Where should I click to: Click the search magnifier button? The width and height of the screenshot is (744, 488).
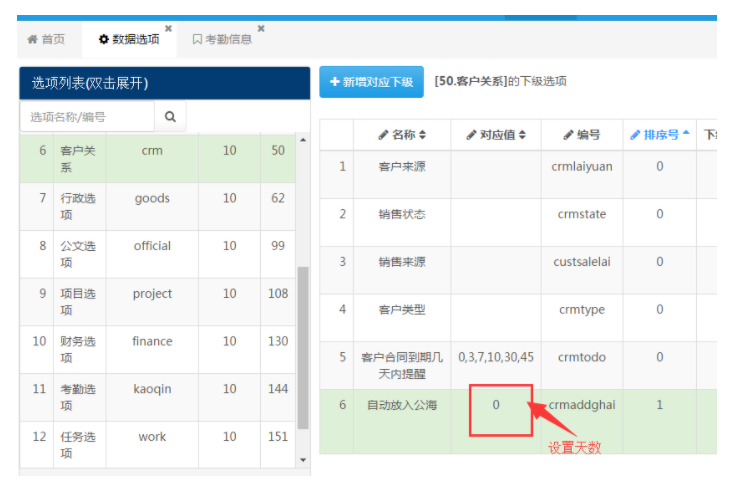[x=170, y=116]
